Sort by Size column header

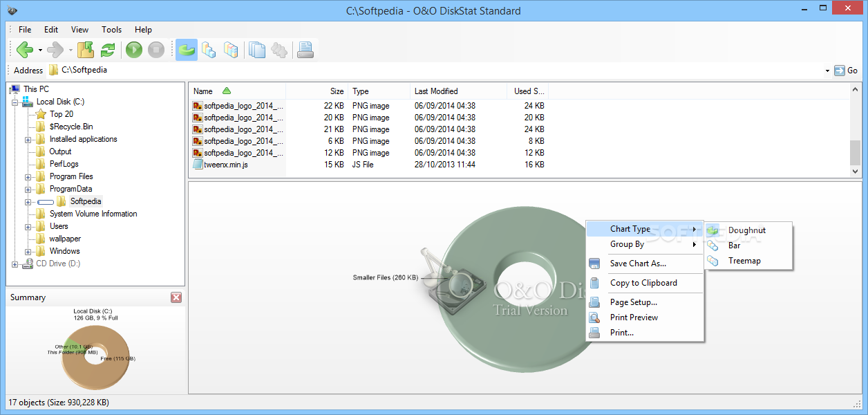pyautogui.click(x=317, y=91)
